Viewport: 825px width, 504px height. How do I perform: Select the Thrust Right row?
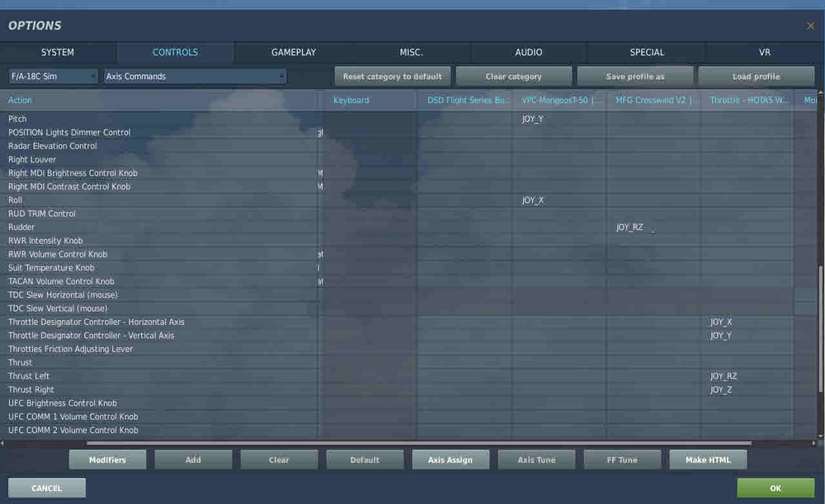click(158, 390)
